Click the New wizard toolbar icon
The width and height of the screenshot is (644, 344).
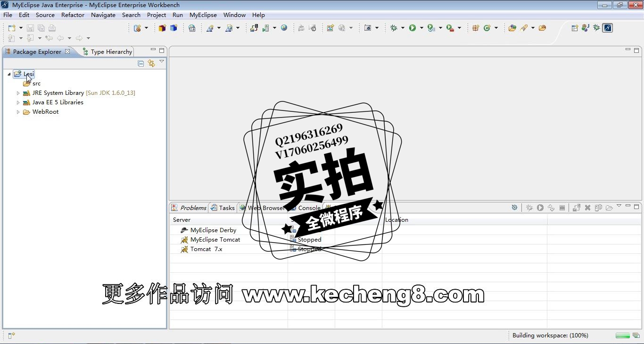pyautogui.click(x=12, y=28)
